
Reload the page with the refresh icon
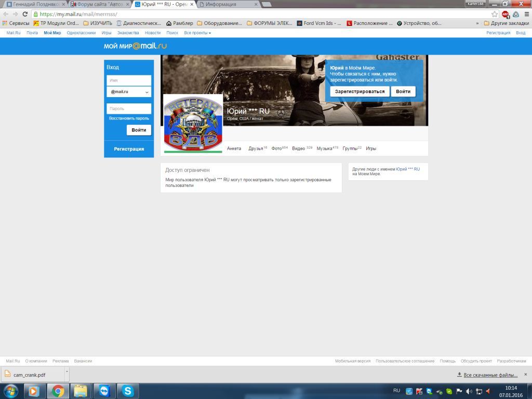pos(25,14)
